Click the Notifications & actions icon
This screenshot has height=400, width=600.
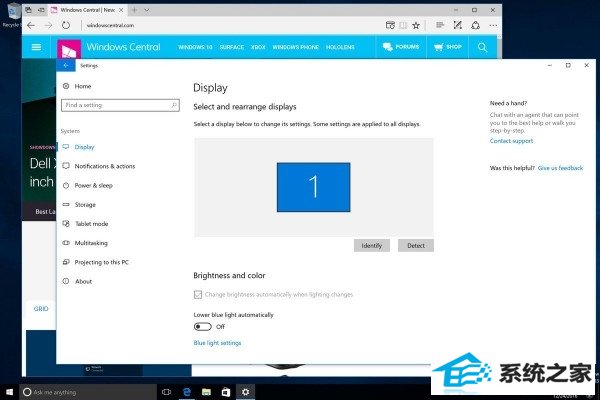(x=66, y=166)
